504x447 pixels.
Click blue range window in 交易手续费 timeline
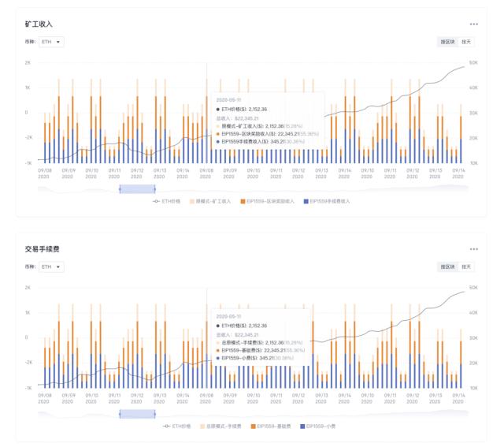coord(137,414)
